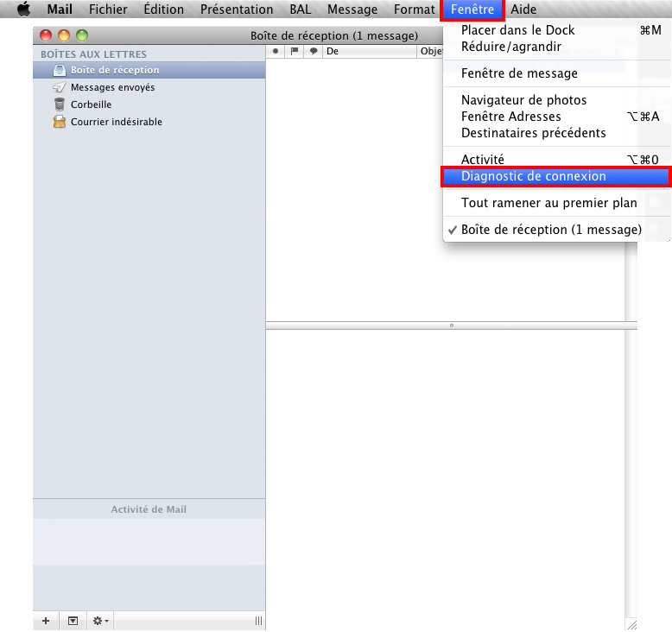Select checked Boîte de réception window entry

556,230
